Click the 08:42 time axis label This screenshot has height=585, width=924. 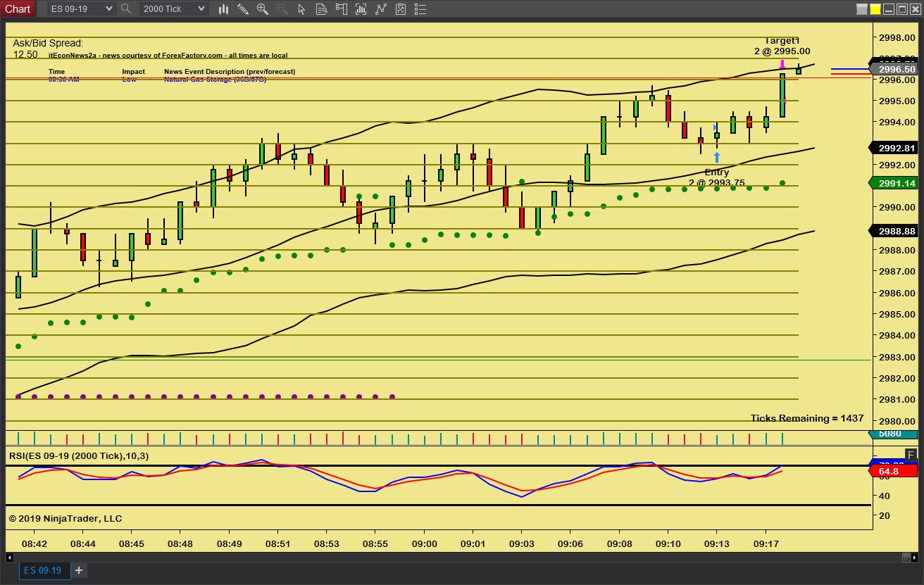35,544
